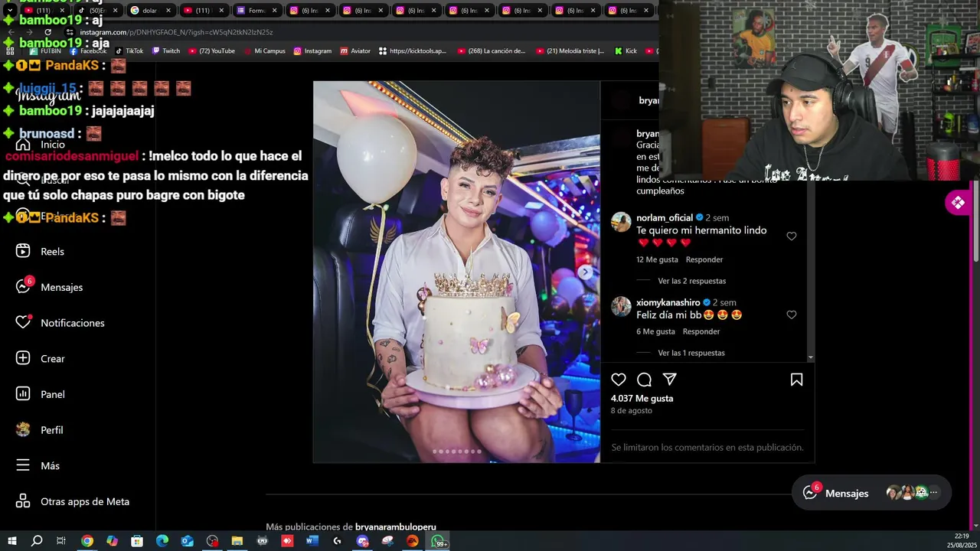Expand 'Ver las 2 respuestas'
The image size is (980, 551).
tap(691, 281)
